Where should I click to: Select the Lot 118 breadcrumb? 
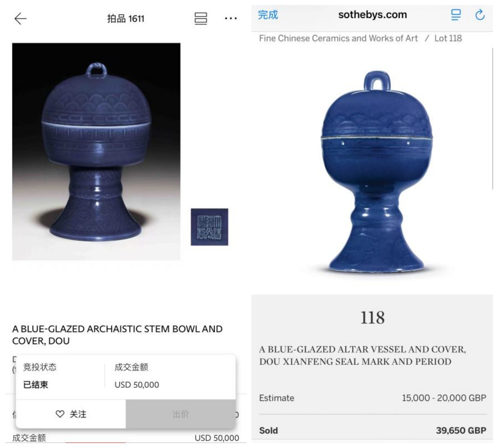(448, 38)
